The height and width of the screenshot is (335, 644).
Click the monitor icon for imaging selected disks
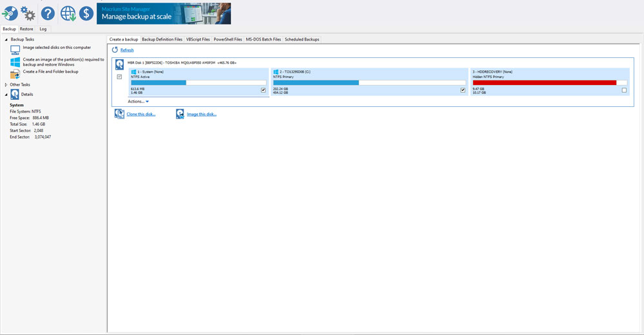(x=15, y=49)
